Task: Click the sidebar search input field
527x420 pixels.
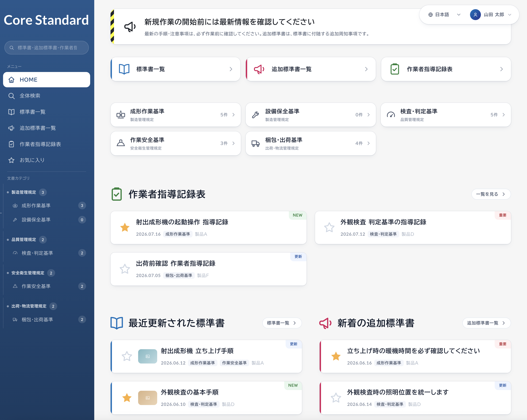Action: click(46, 48)
